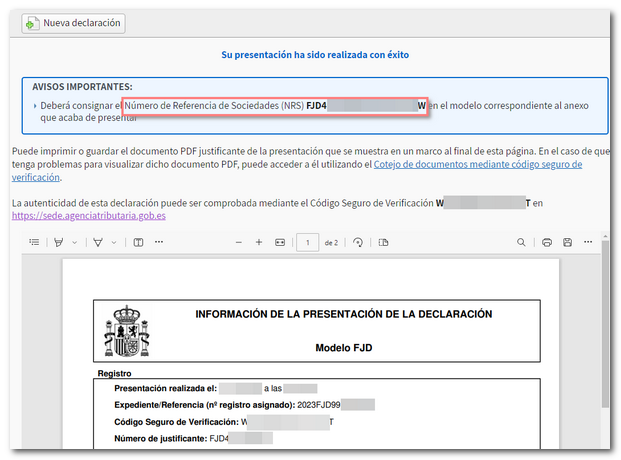Click the "Código Seguro de Verificación" line in the PDF
The height and width of the screenshot is (460, 621).
pyautogui.click(x=224, y=422)
